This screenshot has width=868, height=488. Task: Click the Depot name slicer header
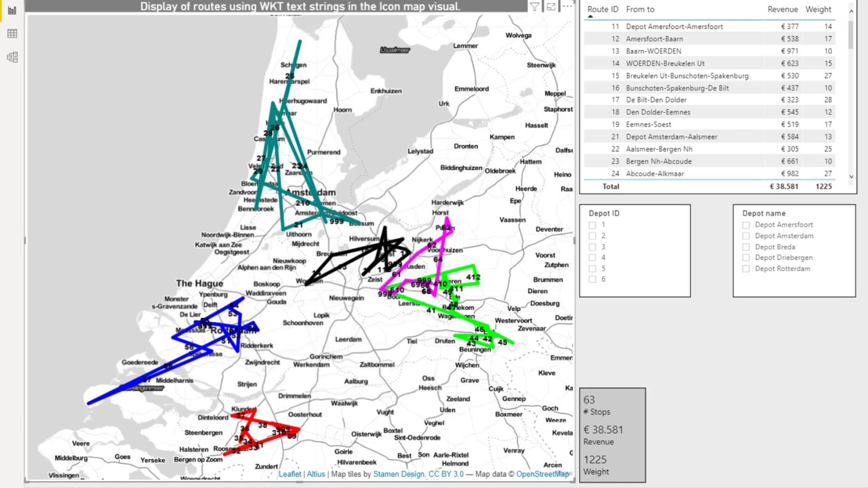pyautogui.click(x=764, y=213)
